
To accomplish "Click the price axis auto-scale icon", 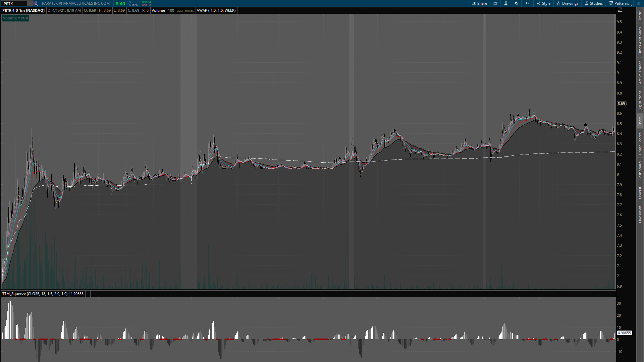I will click(x=620, y=10).
